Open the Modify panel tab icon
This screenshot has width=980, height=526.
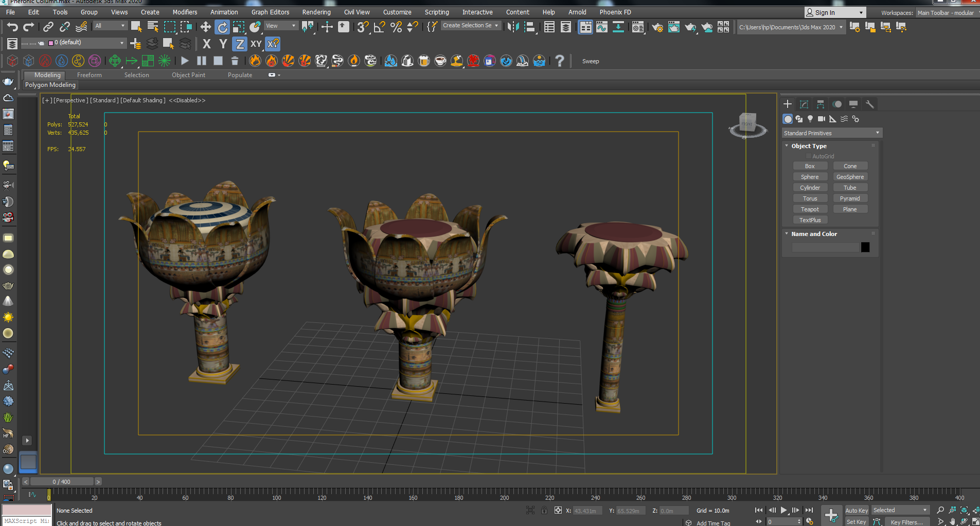804,104
